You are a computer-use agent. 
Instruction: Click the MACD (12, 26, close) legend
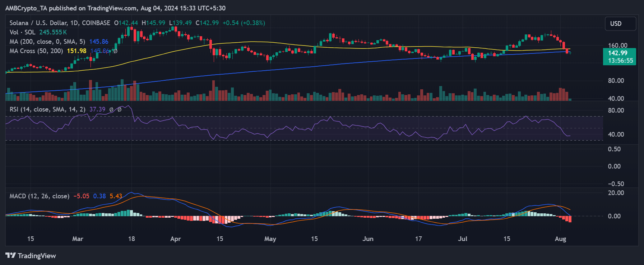pyautogui.click(x=40, y=196)
